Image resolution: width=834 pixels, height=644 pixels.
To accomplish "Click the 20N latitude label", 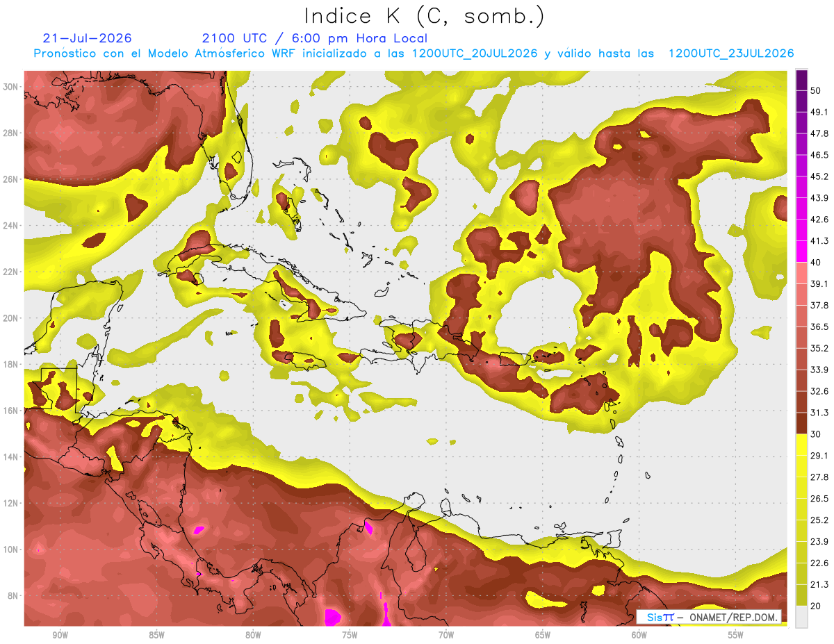I will [10, 318].
